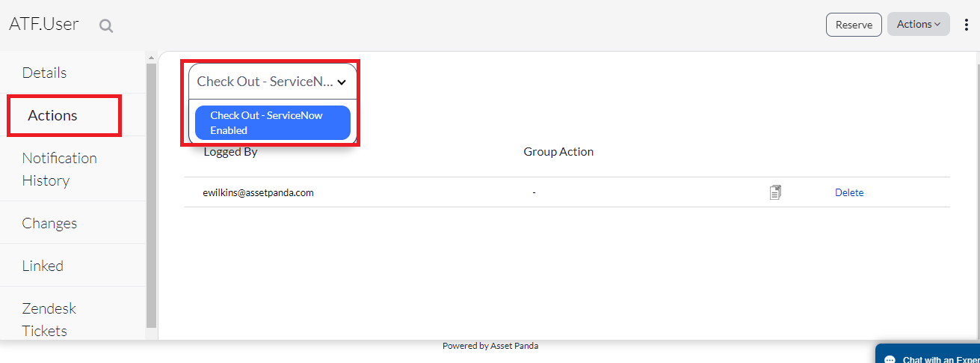Open the three-dot more options menu
This screenshot has width=980, height=363.
tap(966, 25)
